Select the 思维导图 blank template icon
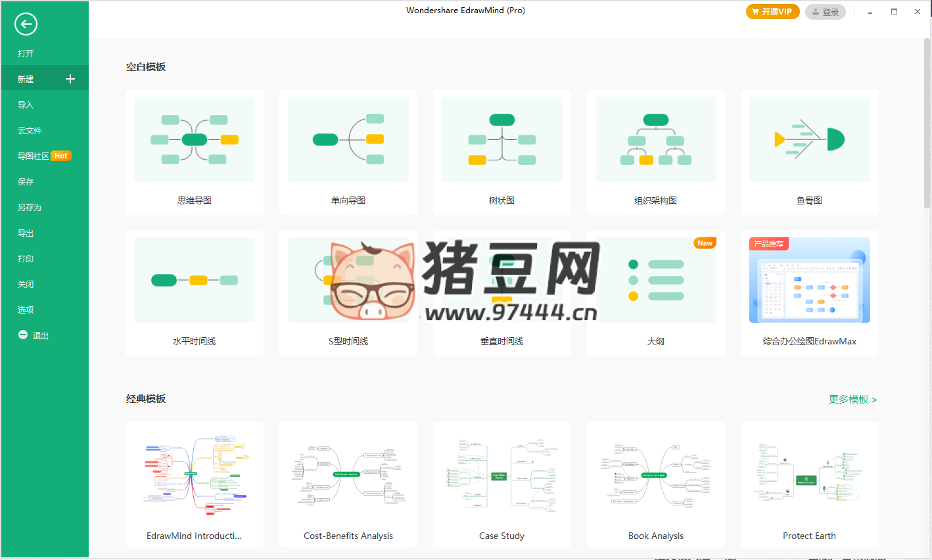 (195, 139)
